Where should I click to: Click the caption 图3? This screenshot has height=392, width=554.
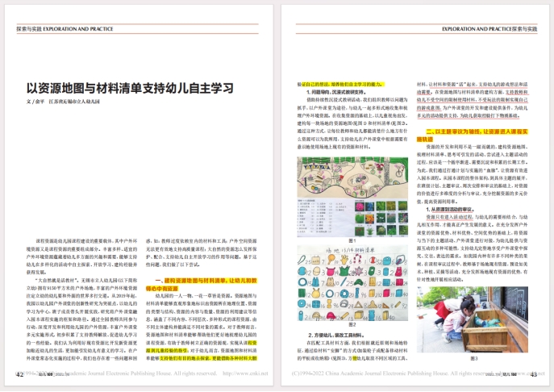tap(474, 358)
